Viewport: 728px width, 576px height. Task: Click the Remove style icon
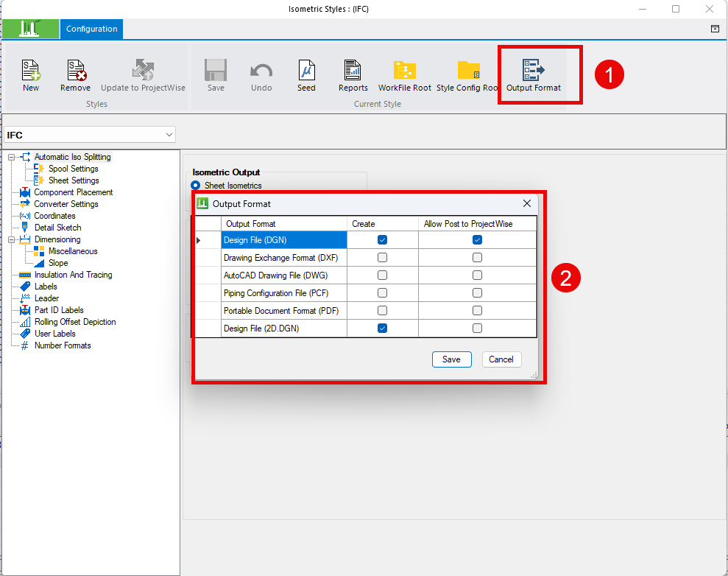76,70
